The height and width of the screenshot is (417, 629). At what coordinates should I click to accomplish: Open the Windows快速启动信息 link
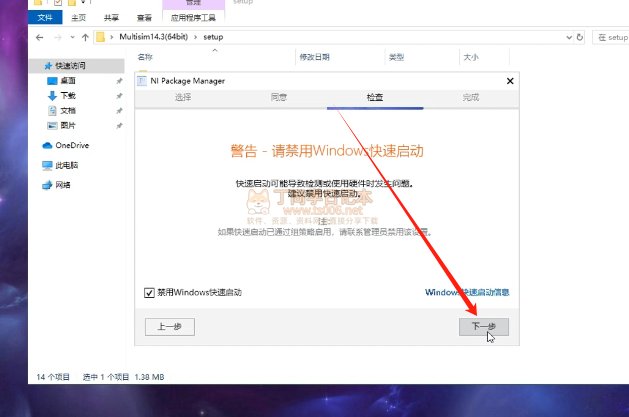point(467,292)
